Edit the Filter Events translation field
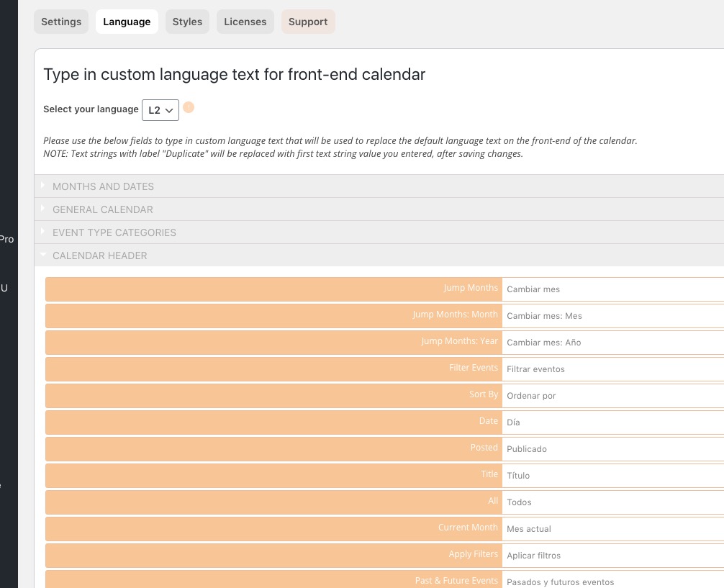The image size is (724, 588). (612, 369)
